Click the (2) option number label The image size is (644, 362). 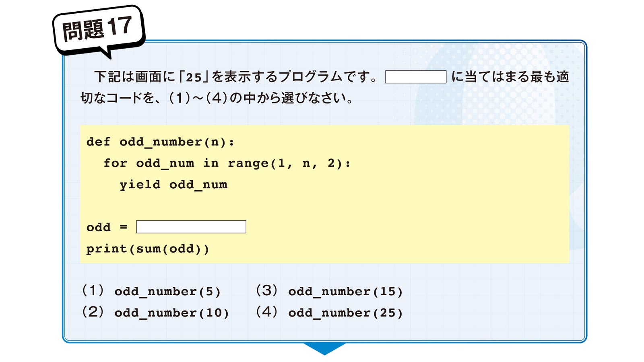(93, 312)
